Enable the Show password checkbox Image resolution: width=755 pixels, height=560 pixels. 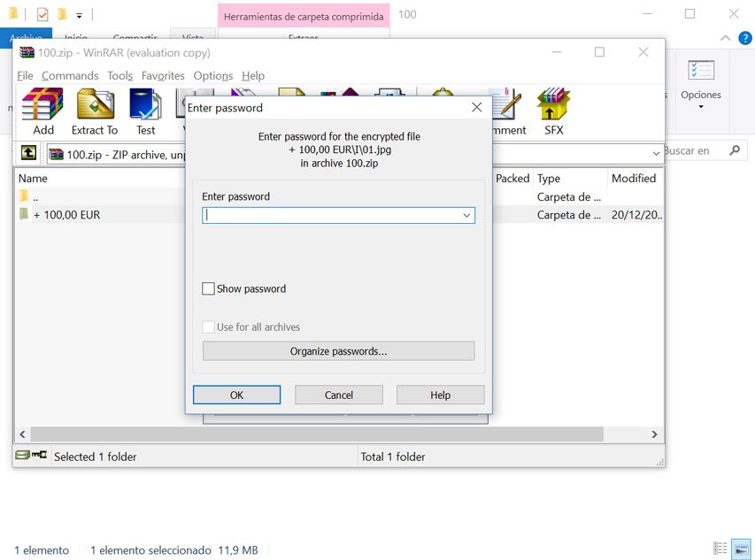click(209, 288)
